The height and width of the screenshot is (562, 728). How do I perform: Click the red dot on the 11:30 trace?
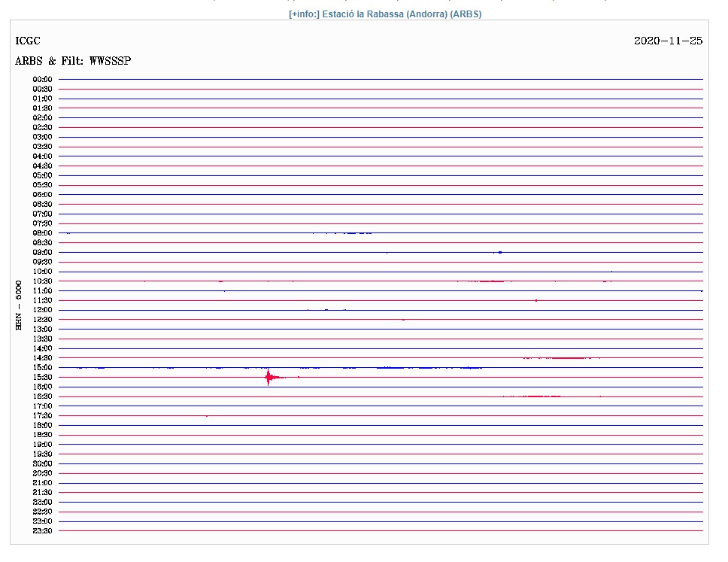point(535,300)
